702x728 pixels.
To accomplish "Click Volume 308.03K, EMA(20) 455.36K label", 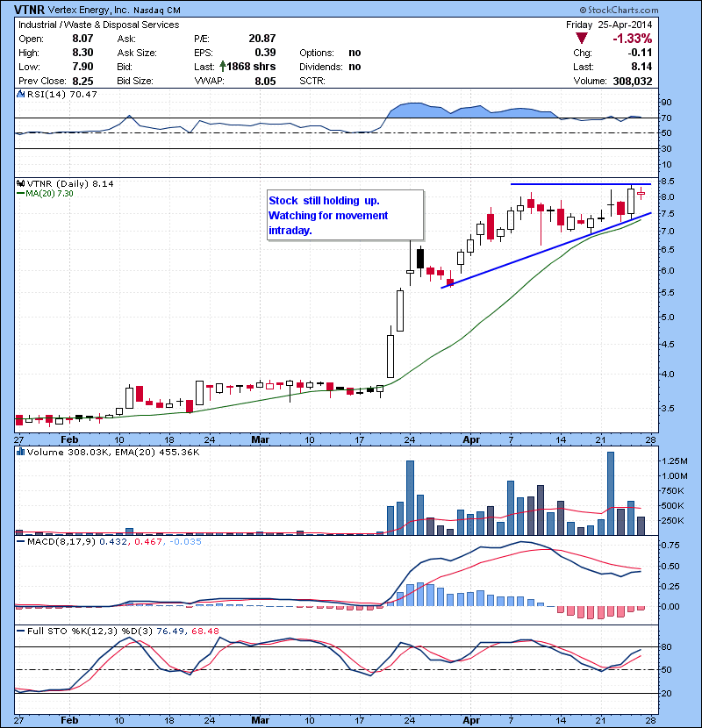I will coord(113,452).
